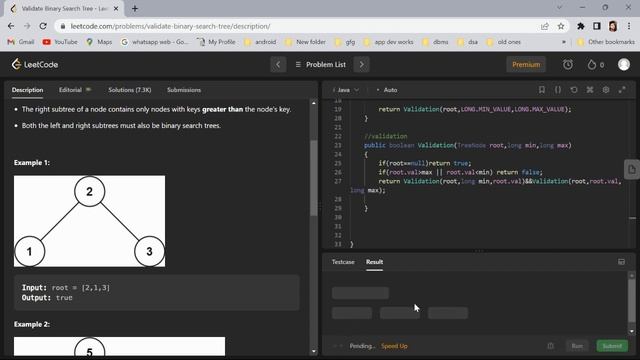Open the Chrome profile avatar
This screenshot has height=360, width=640.
tap(613, 26)
